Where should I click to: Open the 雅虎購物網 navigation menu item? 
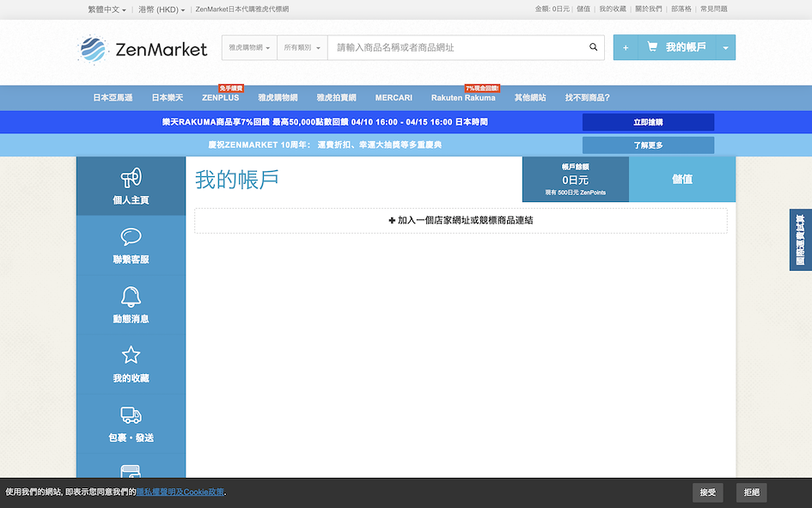coord(278,98)
